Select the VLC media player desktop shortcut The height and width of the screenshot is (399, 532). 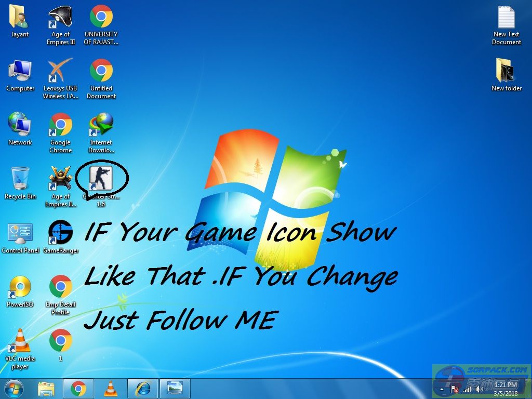20,341
